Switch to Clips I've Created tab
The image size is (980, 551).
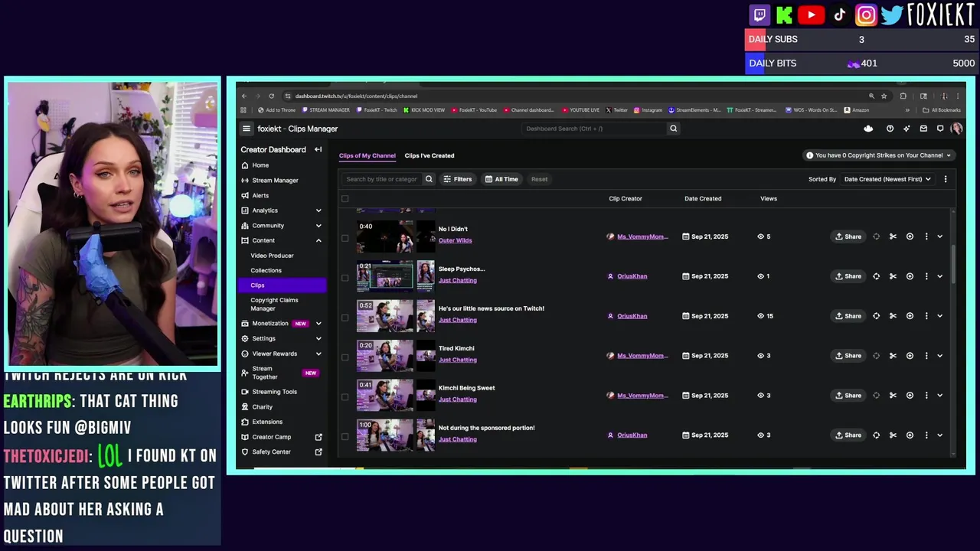pos(430,155)
